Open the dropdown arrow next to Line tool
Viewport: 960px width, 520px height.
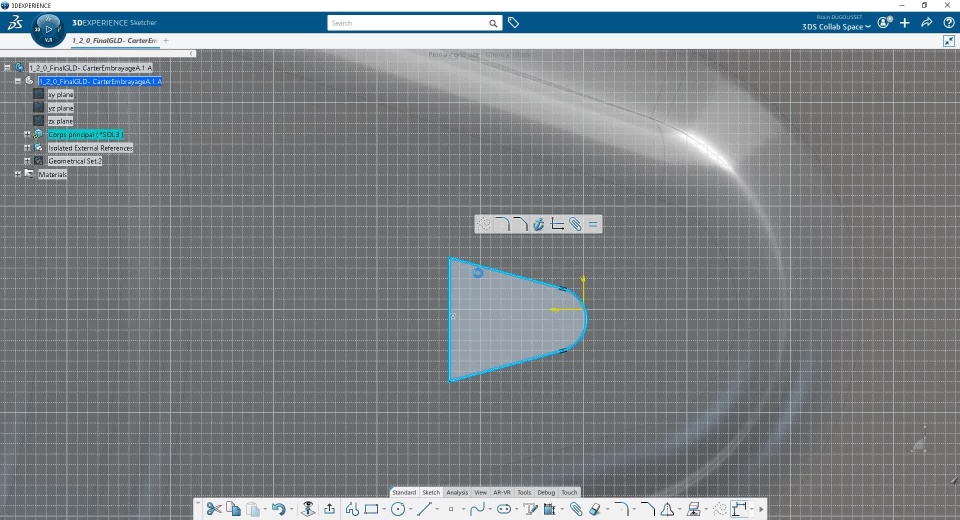(437, 510)
